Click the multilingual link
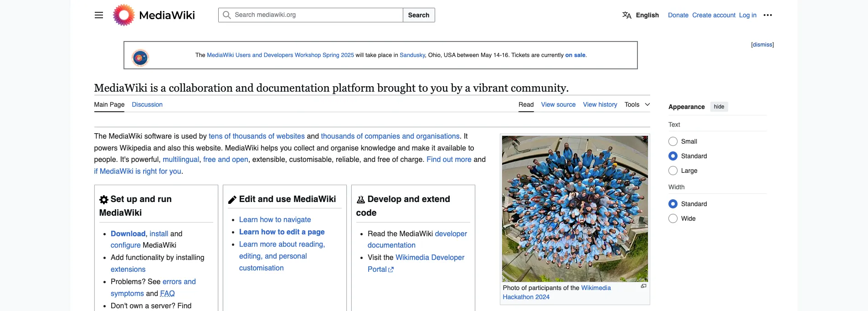The image size is (868, 311). coord(181,160)
